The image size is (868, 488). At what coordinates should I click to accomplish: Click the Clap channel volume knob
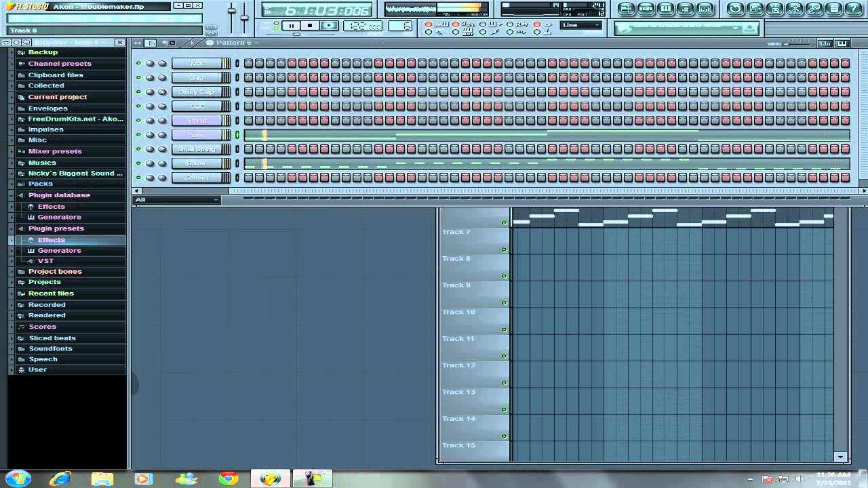point(162,77)
